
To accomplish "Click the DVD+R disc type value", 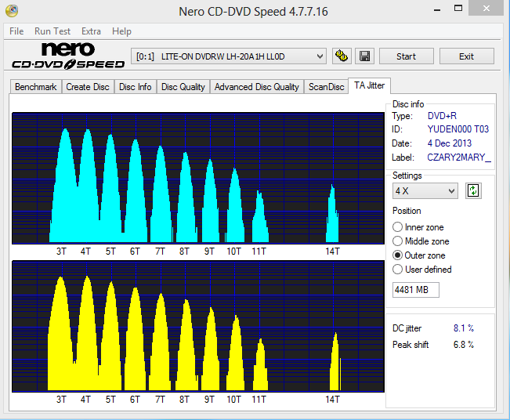I will [x=442, y=116].
